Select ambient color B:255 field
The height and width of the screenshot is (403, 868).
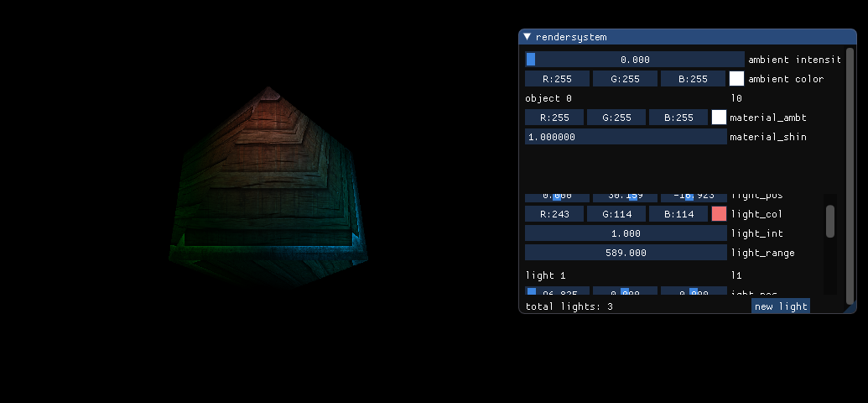693,79
